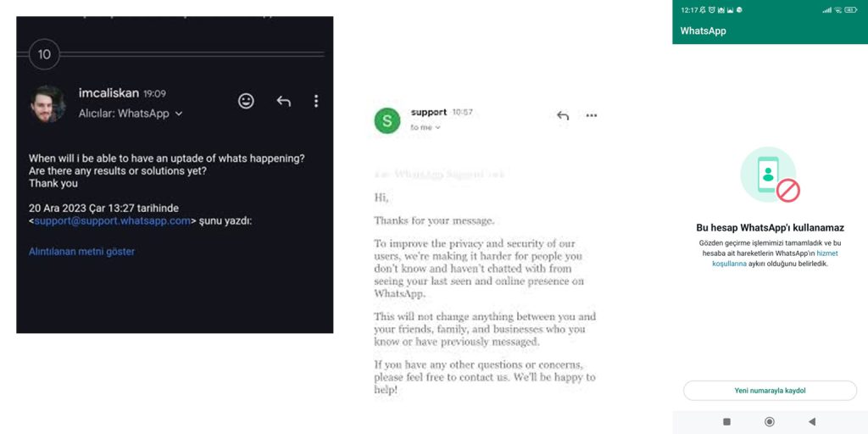Tap the Android home circle button
The width and height of the screenshot is (868, 434).
click(x=770, y=421)
